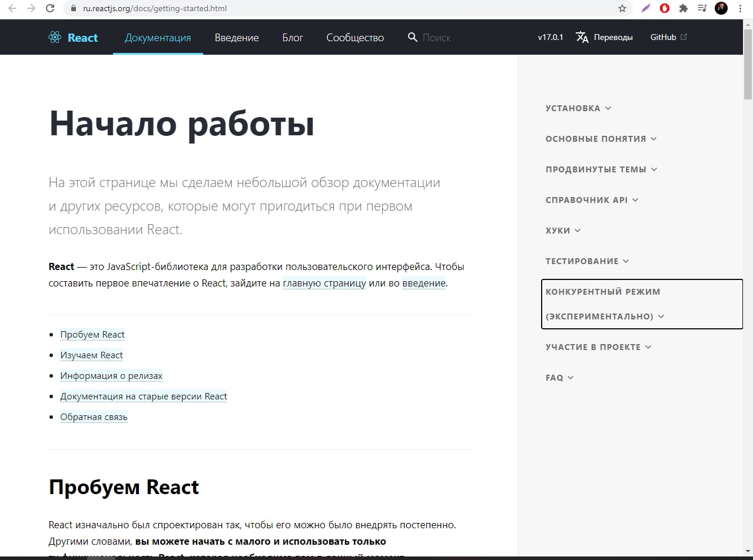753x560 pixels.
Task: Go to the Изучаем React link
Action: click(91, 355)
